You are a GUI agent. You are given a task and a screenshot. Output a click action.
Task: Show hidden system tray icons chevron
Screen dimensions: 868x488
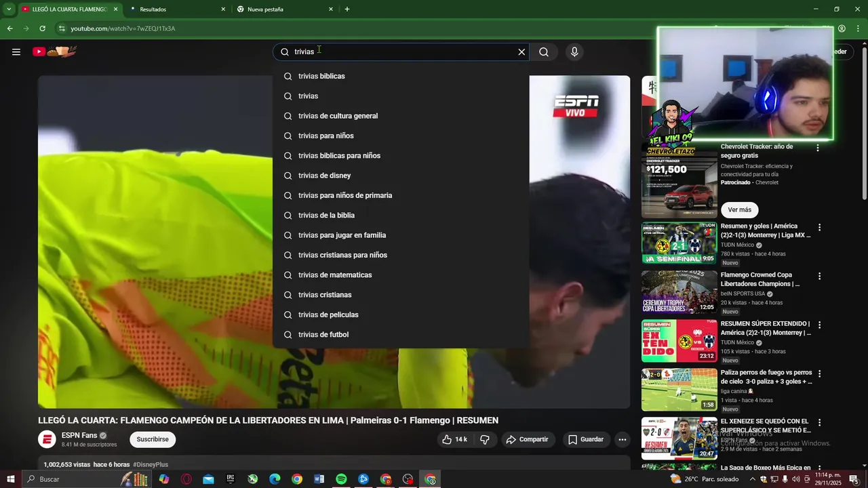pos(753,479)
